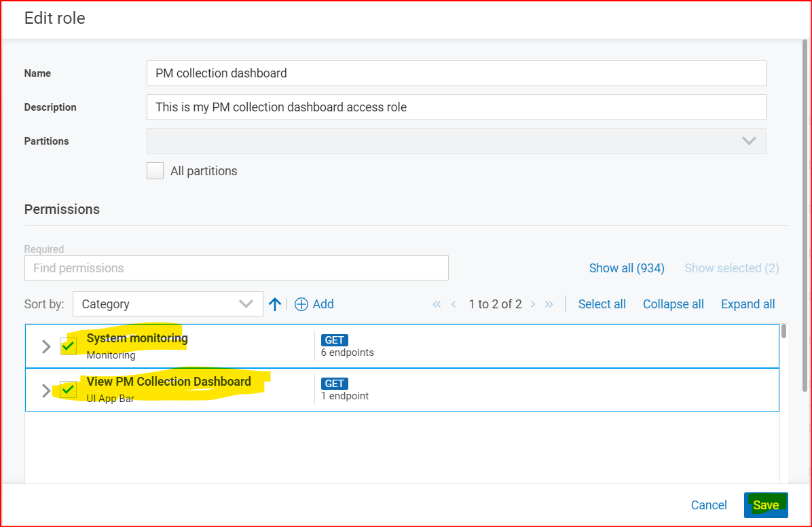Go to last page of permissions

(549, 304)
